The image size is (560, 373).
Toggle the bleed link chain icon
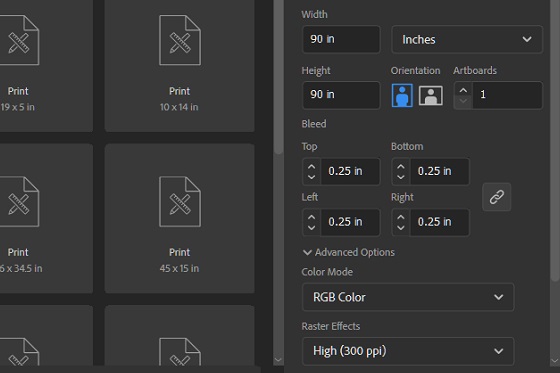pos(496,197)
